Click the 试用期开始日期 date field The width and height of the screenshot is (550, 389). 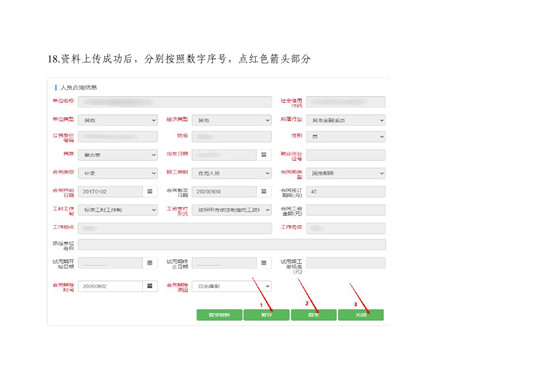tap(110, 263)
